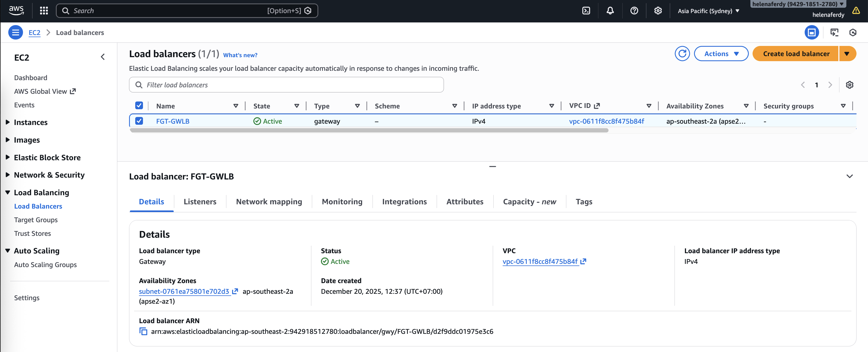Uncheck the FGT-GWLB row checkbox
Screen dimensions: 868x352
[139, 121]
